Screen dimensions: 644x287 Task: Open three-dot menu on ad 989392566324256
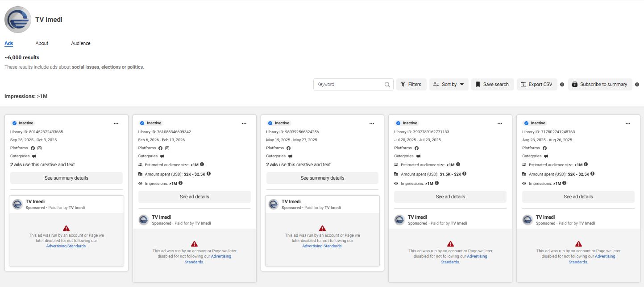372,123
